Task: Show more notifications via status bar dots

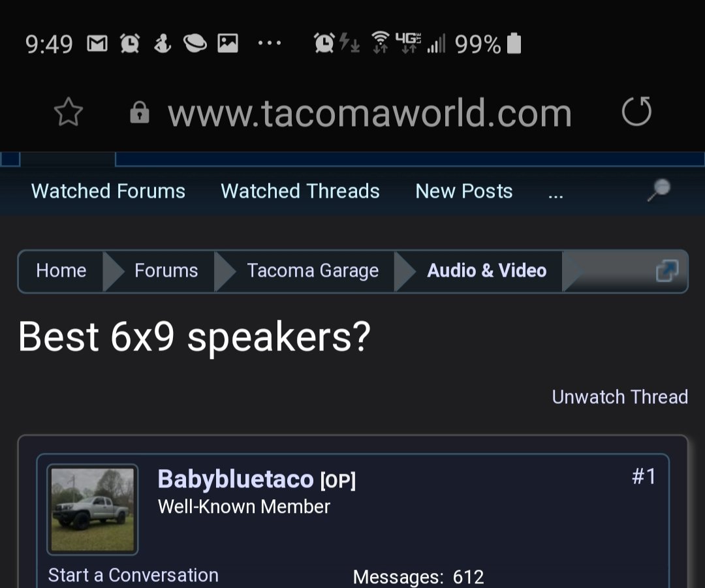Action: coord(270,44)
